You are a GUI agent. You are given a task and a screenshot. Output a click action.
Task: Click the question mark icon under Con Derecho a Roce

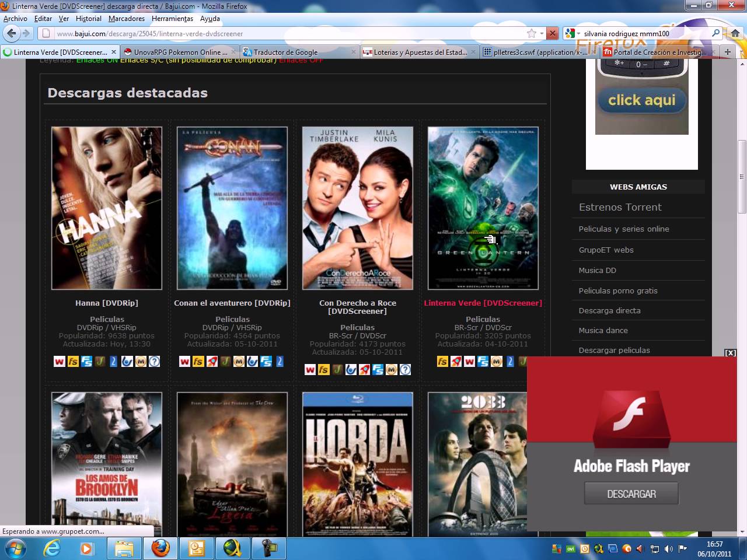click(405, 370)
